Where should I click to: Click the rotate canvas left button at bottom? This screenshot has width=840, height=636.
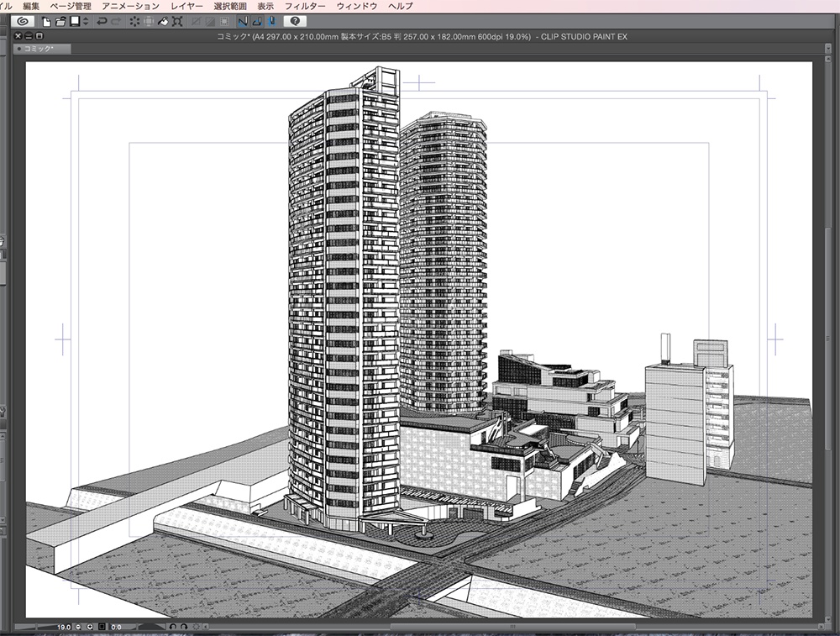(x=172, y=627)
